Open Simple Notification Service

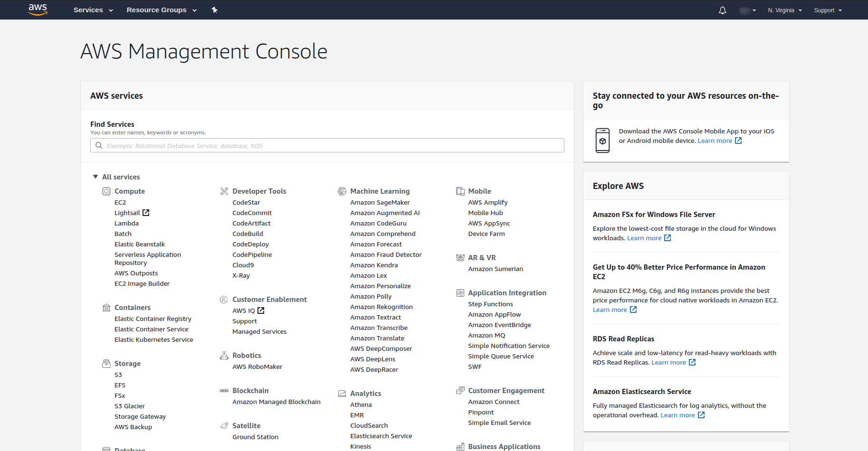509,346
